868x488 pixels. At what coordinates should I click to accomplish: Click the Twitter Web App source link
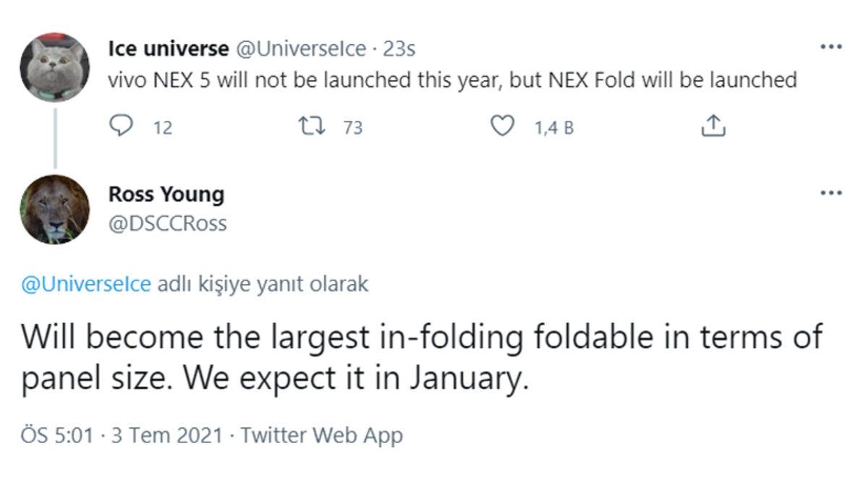[321, 435]
